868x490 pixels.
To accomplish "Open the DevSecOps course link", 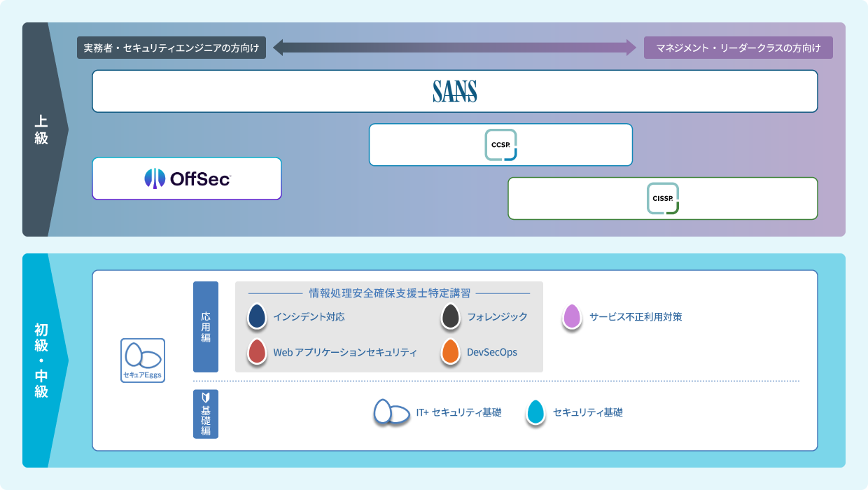I will point(492,352).
